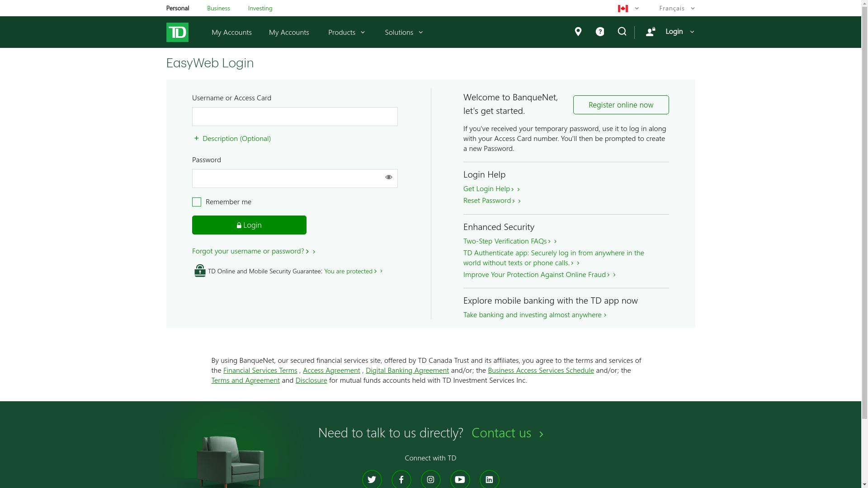Open TD Facebook page
This screenshot has width=868, height=488.
(x=401, y=479)
